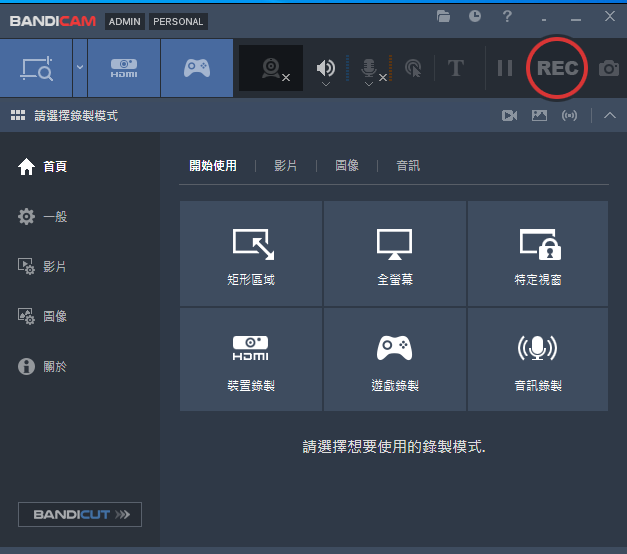Viewport: 627px width, 554px height.
Task: Click the image icon in mode bar
Action: 539,116
